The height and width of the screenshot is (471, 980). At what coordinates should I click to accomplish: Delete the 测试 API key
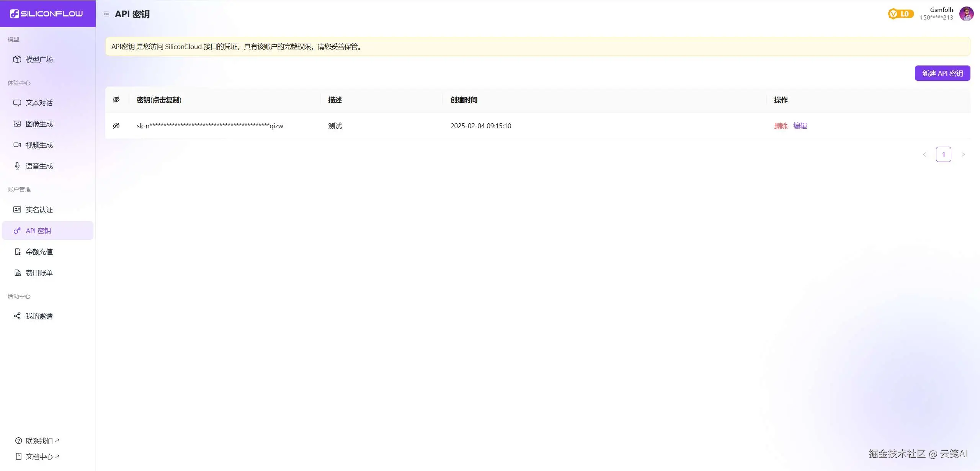tap(781, 126)
